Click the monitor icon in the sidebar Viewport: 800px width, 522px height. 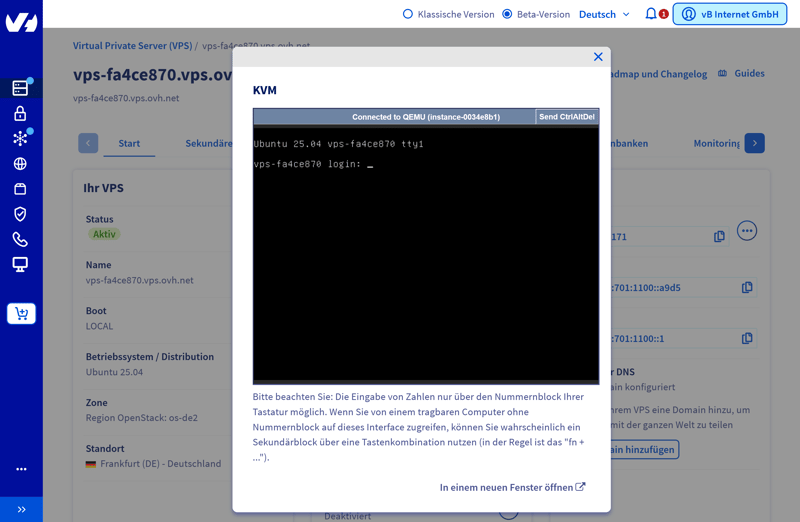tap(20, 265)
